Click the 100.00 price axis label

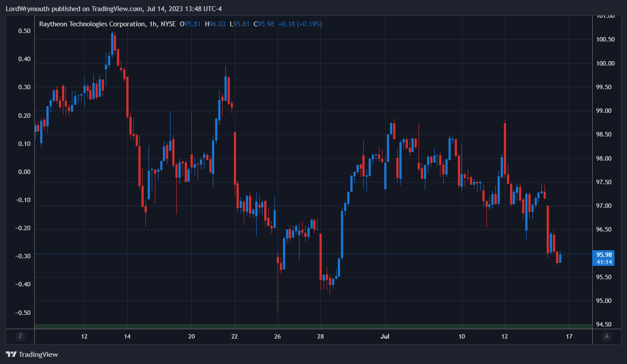coord(606,63)
